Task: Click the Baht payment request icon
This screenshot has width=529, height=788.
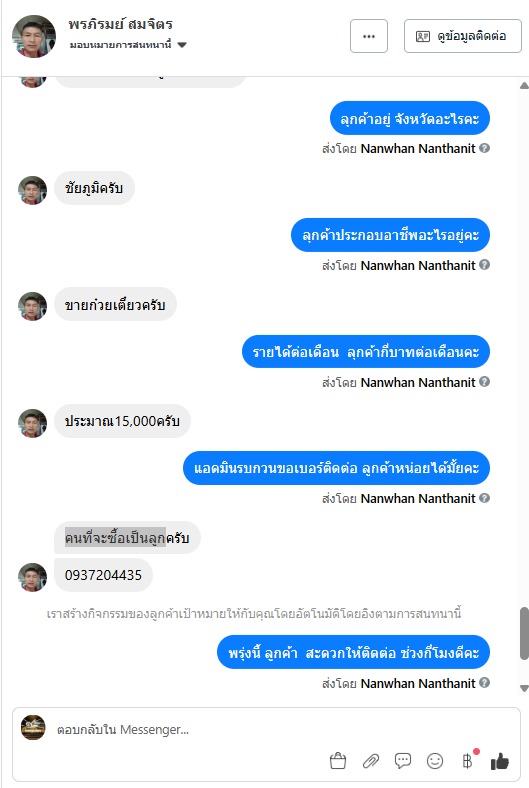Action: click(467, 761)
